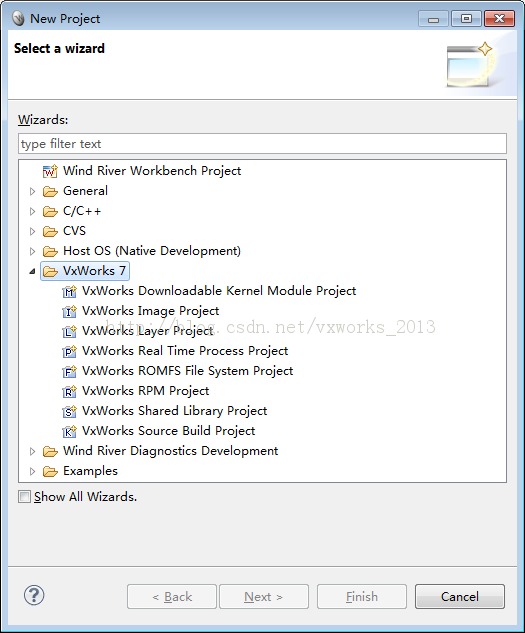Expand the Wind River Diagnostics Development node
Image resolution: width=525 pixels, height=633 pixels.
coord(32,451)
